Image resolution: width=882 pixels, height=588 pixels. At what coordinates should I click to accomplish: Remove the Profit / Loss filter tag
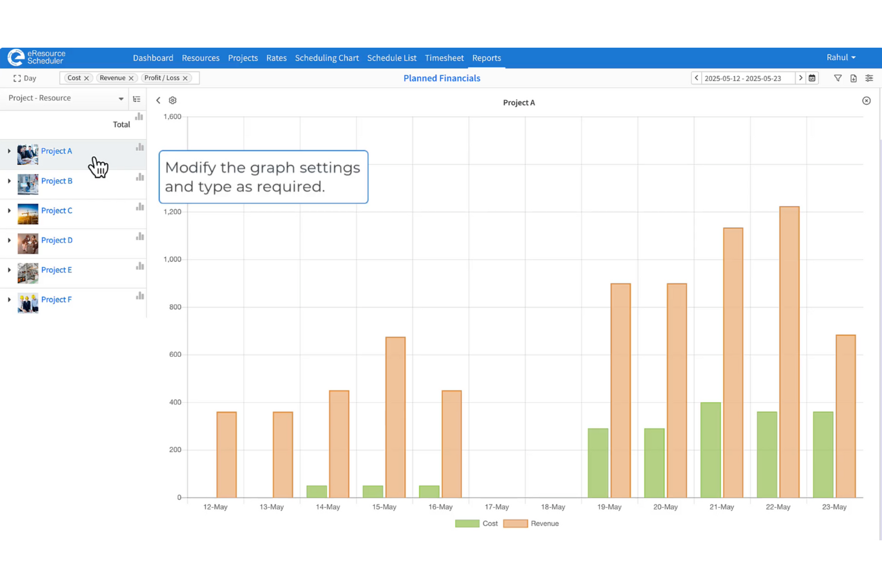pyautogui.click(x=185, y=77)
